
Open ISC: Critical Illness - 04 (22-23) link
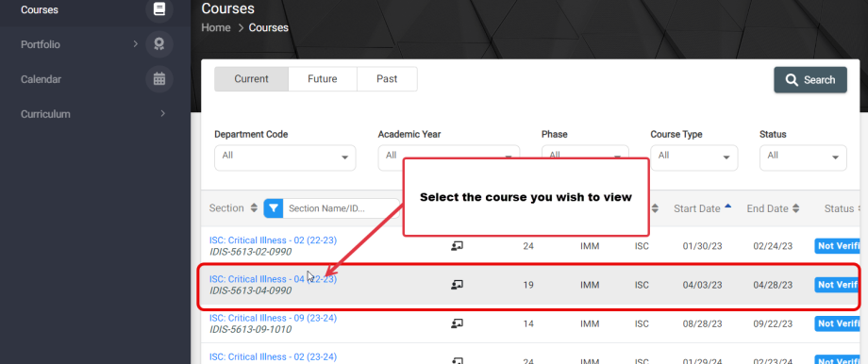tap(273, 279)
